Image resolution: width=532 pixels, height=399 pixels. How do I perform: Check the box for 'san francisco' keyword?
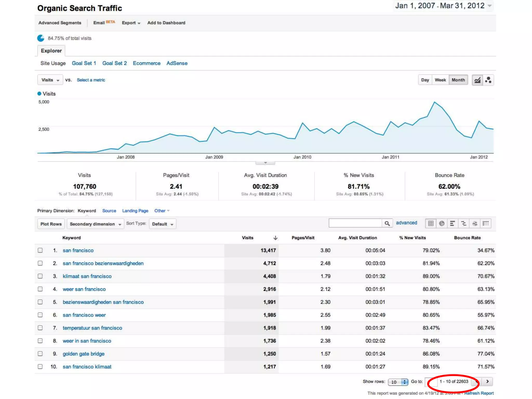click(40, 250)
